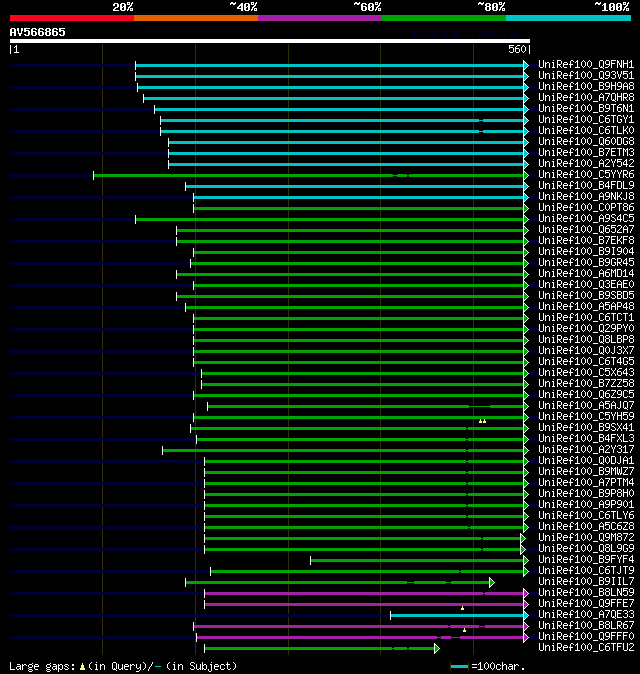
Task: Select the UniRef100_Q8LBP8 text
Action: tap(586, 340)
